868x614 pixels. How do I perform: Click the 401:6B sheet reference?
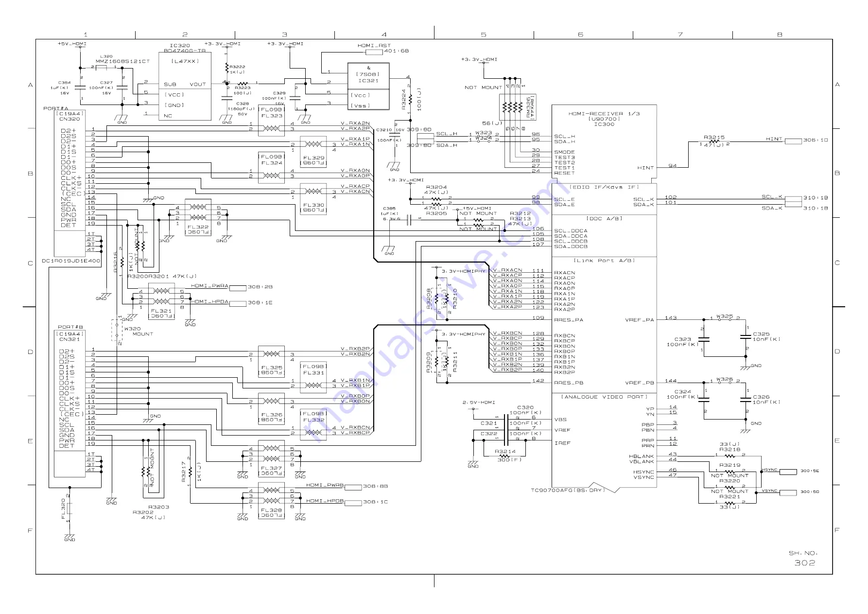[397, 51]
